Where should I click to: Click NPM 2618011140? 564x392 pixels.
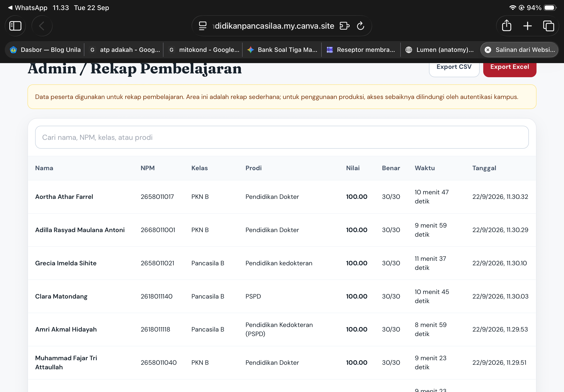(x=156, y=296)
